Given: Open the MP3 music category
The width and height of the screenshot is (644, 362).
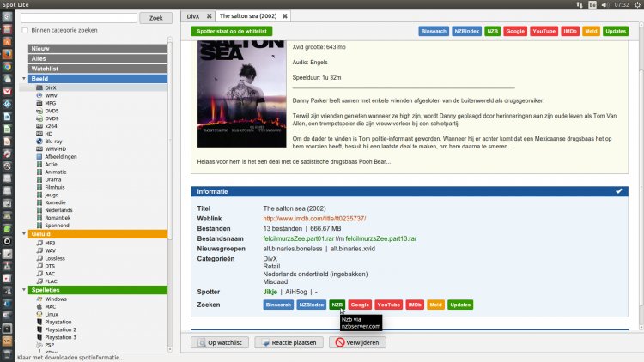Looking at the screenshot, I should point(46,243).
